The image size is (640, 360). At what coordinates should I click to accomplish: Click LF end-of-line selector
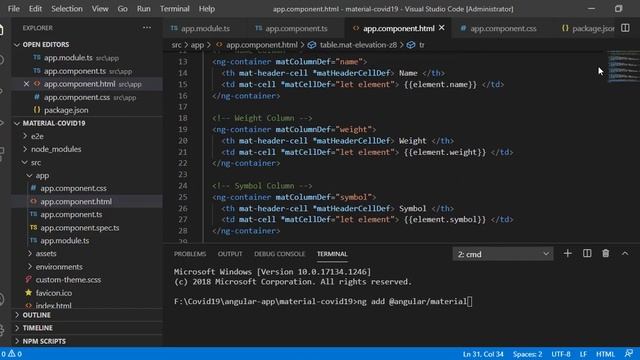583,354
